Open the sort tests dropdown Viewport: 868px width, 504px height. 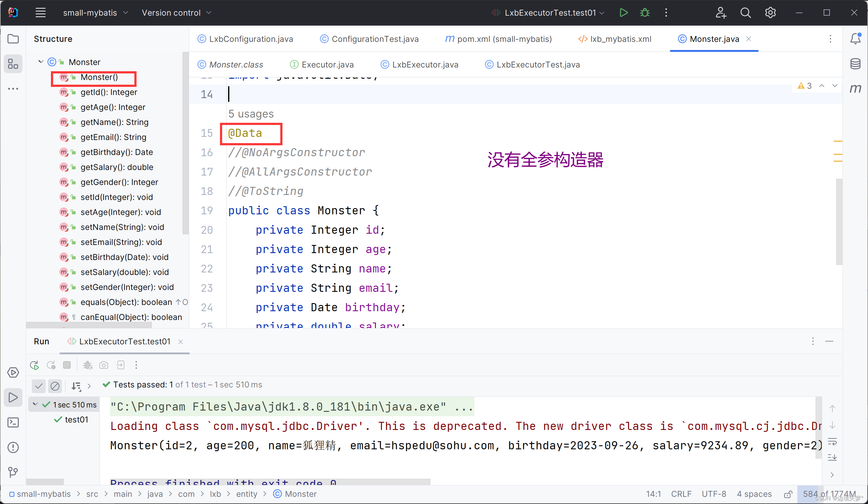(x=76, y=386)
